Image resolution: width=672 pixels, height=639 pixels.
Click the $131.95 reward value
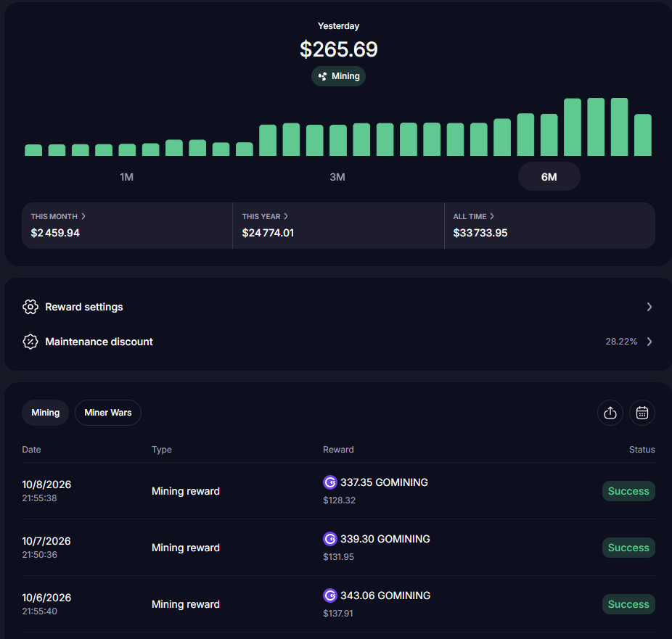pos(338,557)
